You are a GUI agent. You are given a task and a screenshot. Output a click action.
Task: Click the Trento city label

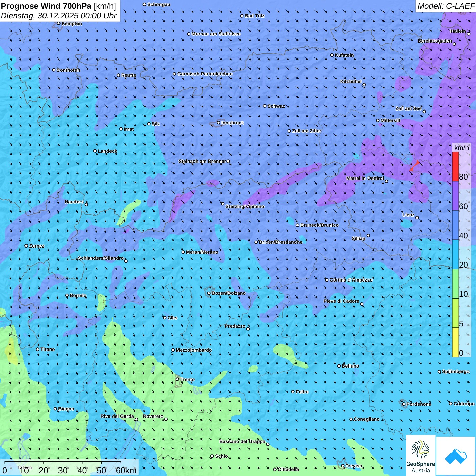[x=188, y=379]
